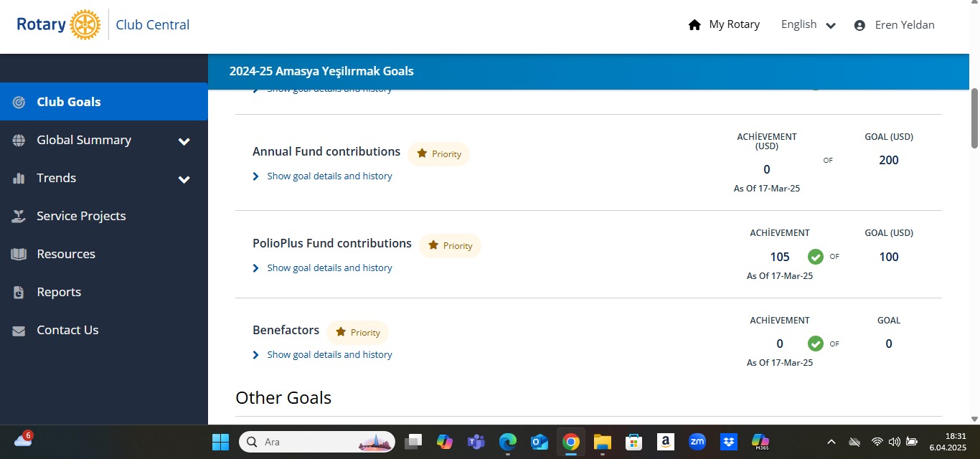Click the Rotary wheel logo
The height and width of the screenshot is (459, 980).
coord(85,25)
